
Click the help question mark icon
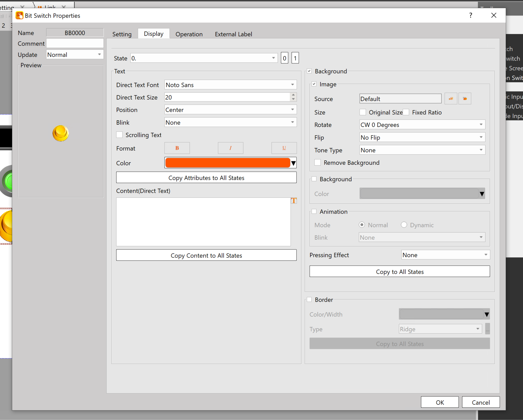tap(471, 15)
